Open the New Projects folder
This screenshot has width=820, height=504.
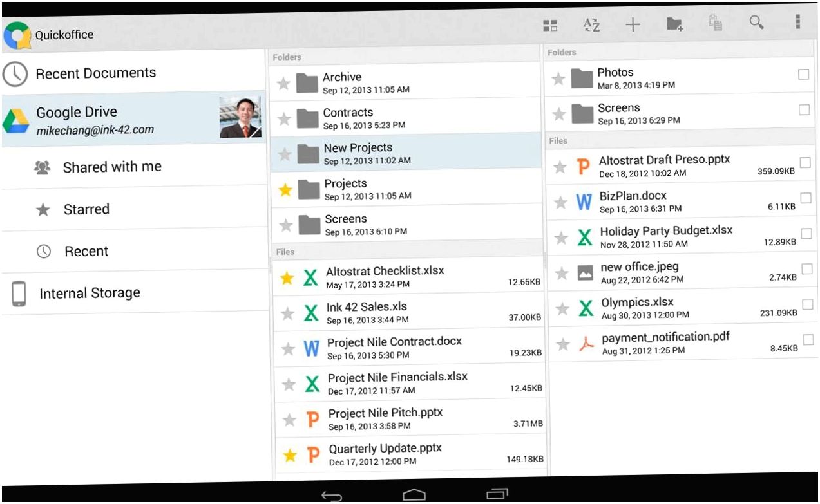(x=406, y=153)
